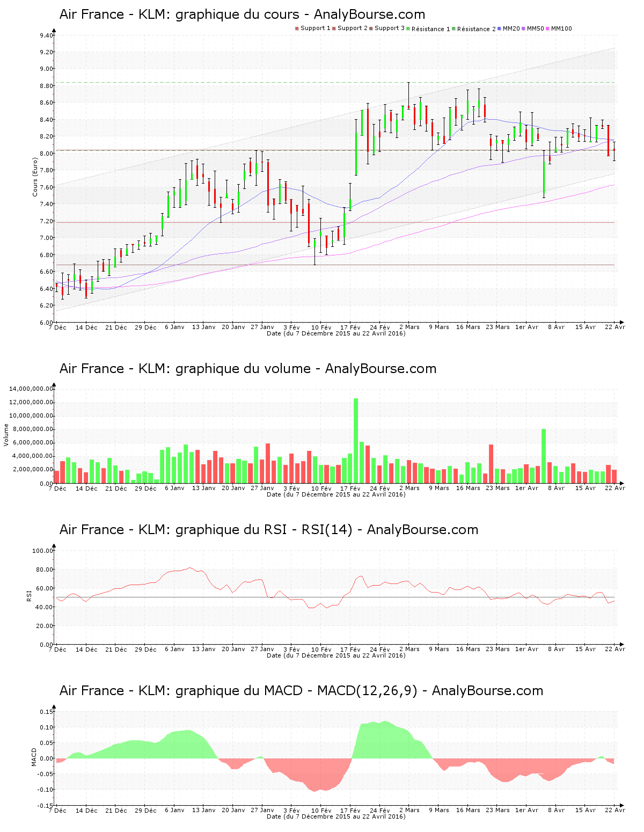Image resolution: width=644 pixels, height=832 pixels.
Task: Click the 6.00 value on price axis
Action: click(x=46, y=323)
